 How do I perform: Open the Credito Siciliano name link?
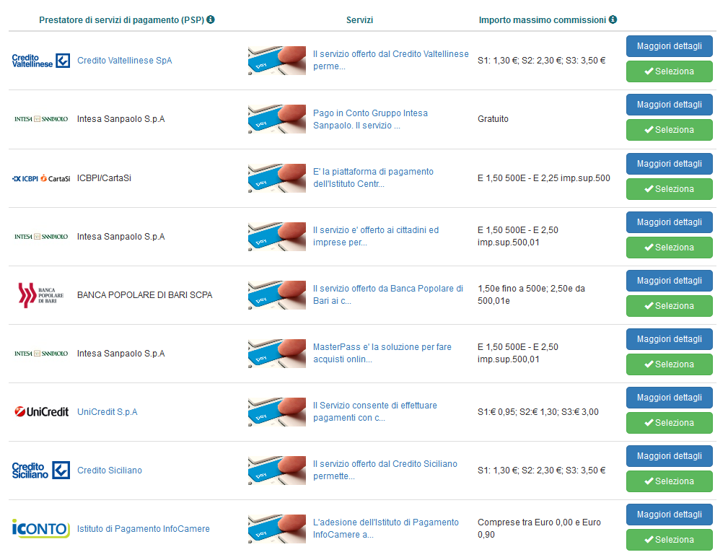tap(110, 471)
